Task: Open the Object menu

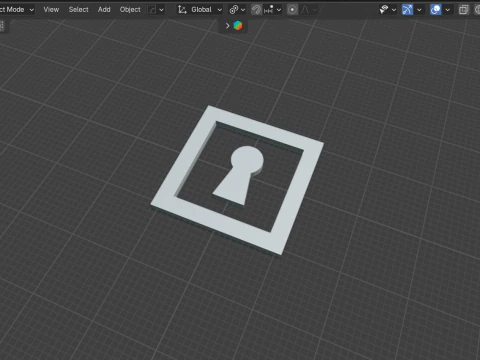Action: click(130, 10)
